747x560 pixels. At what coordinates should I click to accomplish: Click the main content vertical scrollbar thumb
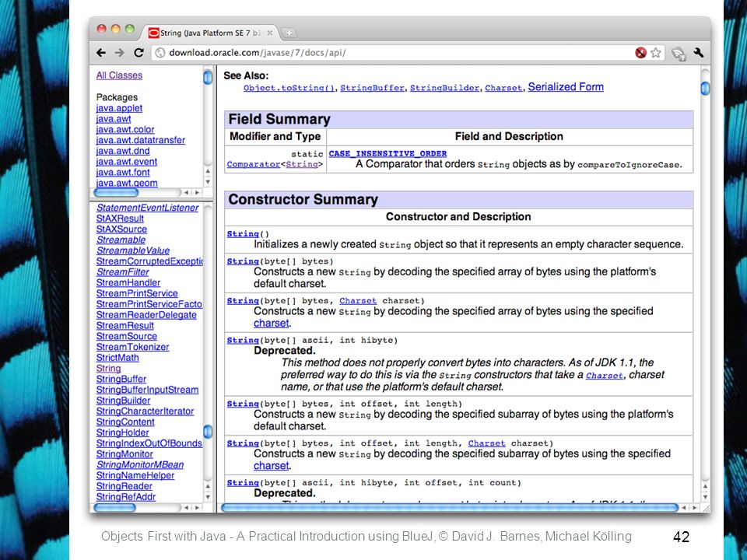click(705, 88)
